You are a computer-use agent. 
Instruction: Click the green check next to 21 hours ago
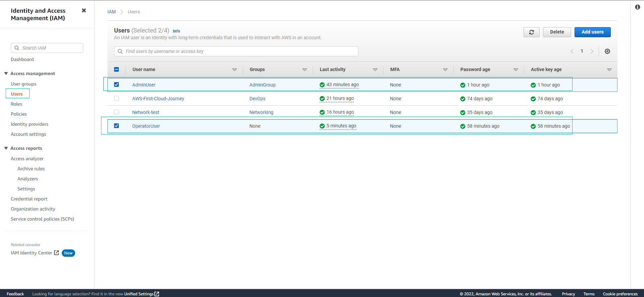[x=322, y=99]
